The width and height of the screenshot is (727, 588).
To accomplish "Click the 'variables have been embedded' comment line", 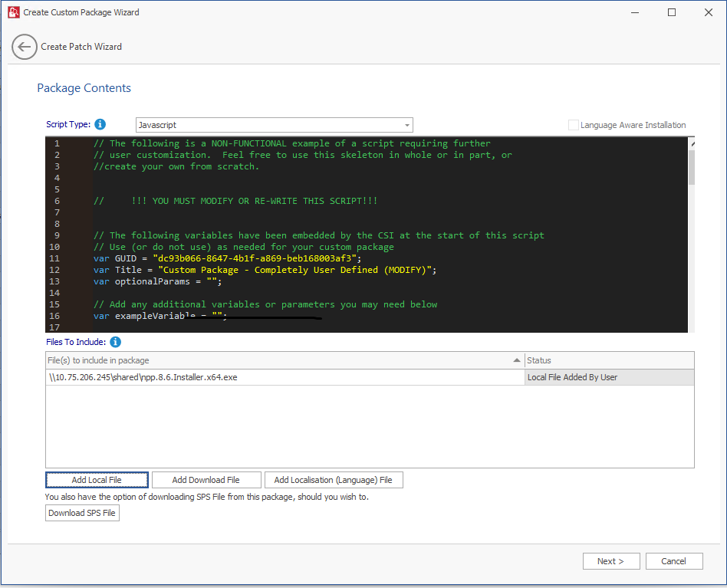I will click(318, 235).
